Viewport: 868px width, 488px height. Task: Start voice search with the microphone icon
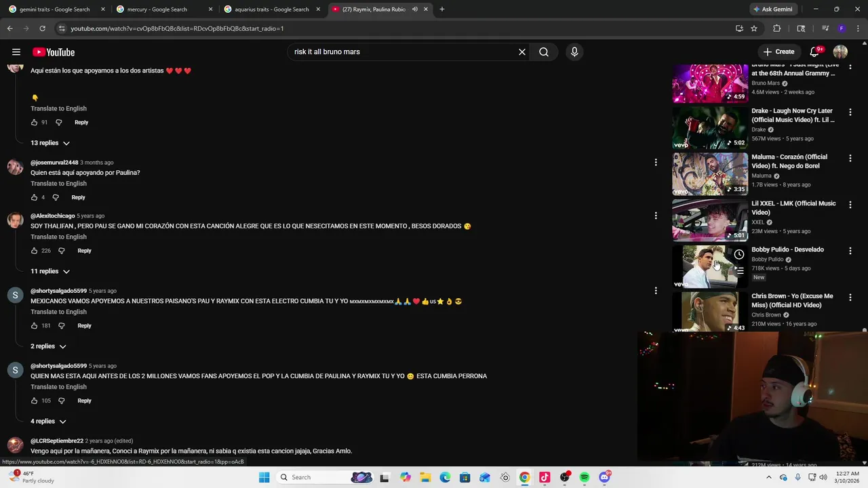tap(574, 52)
